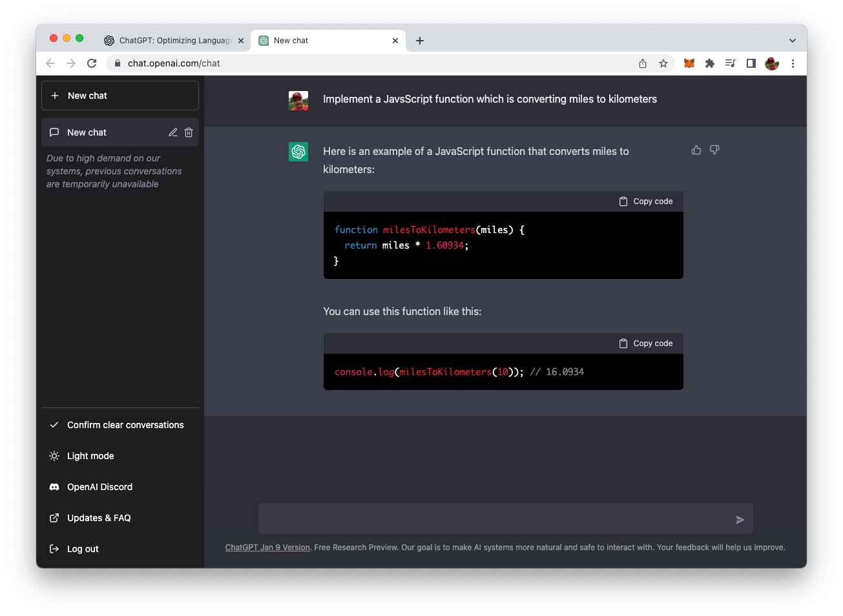
Task: Expand the tab search chevron
Action: [793, 41]
